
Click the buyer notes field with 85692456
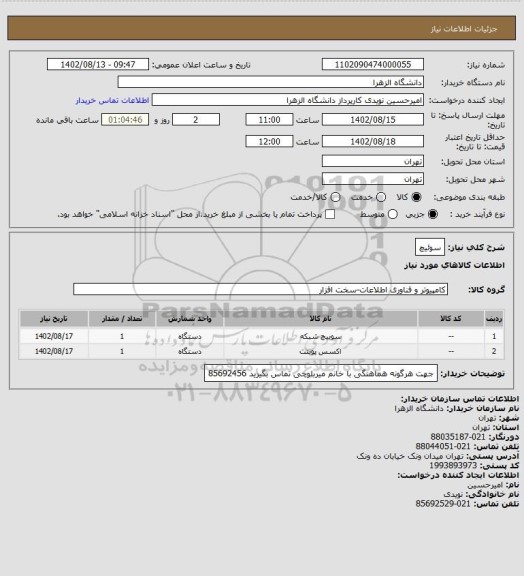pyautogui.click(x=321, y=374)
